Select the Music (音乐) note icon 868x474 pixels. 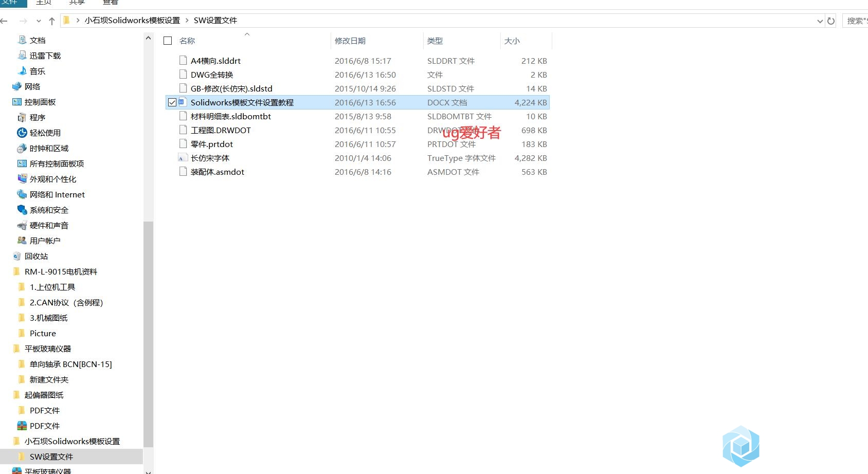(22, 71)
